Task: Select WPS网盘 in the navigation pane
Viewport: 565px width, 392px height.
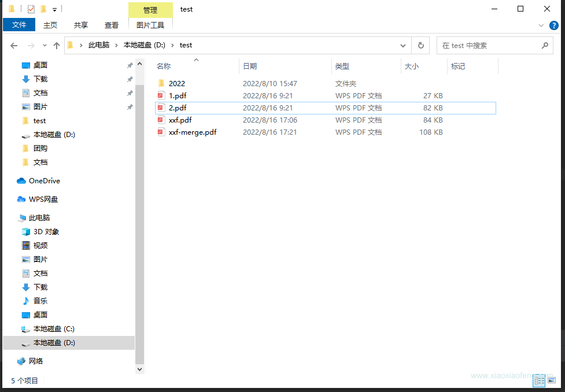Action: click(x=43, y=199)
